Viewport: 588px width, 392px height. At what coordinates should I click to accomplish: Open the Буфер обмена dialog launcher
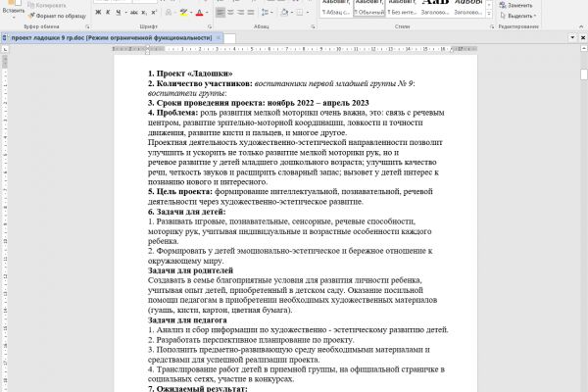click(x=87, y=26)
